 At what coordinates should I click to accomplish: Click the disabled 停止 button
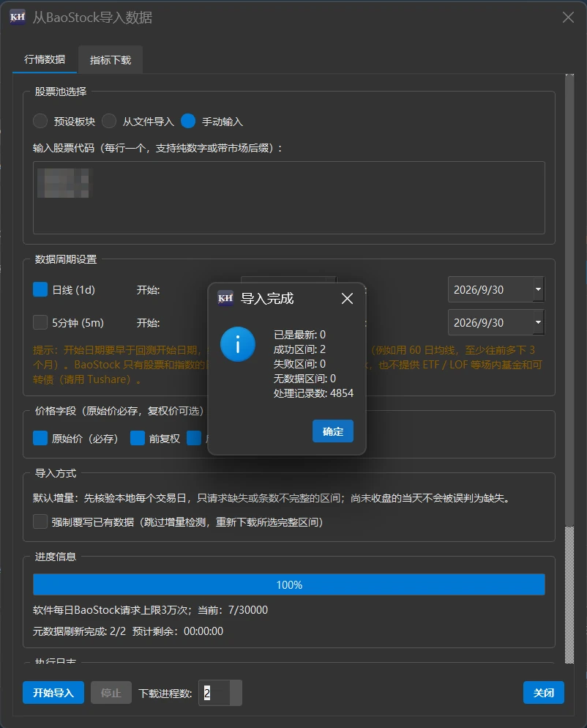(x=111, y=693)
